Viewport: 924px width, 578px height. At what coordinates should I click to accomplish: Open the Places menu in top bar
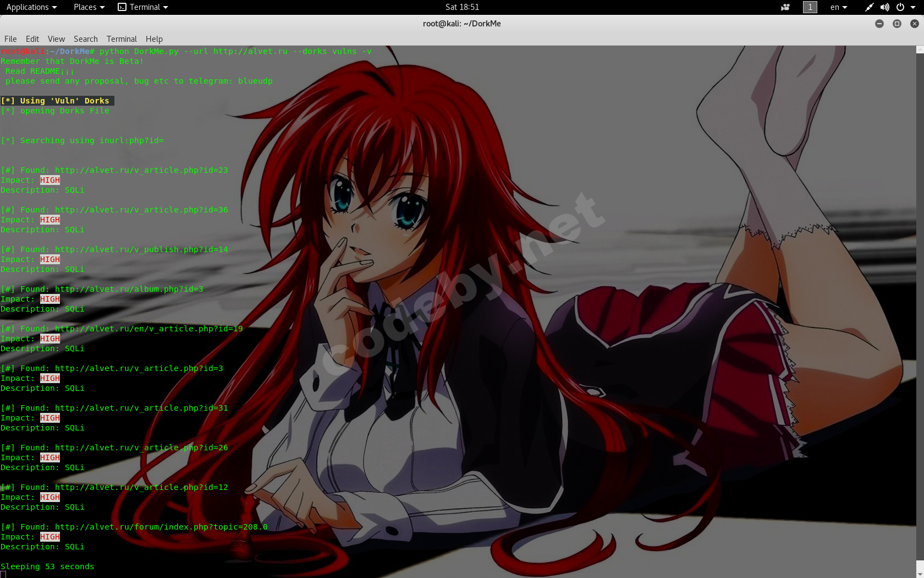click(x=89, y=7)
